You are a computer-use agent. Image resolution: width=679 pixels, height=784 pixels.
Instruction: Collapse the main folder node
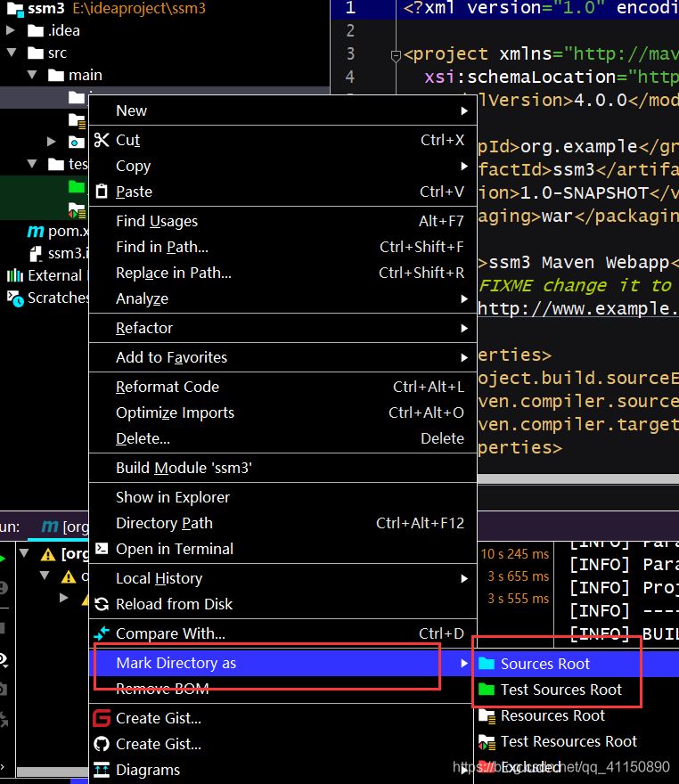point(33,76)
